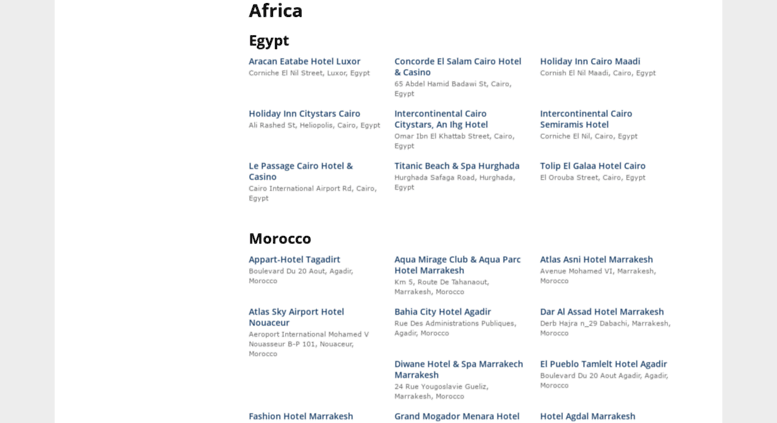Open Appart-Hotel Tagadirt link
This screenshot has height=423, width=777.
[x=294, y=260]
